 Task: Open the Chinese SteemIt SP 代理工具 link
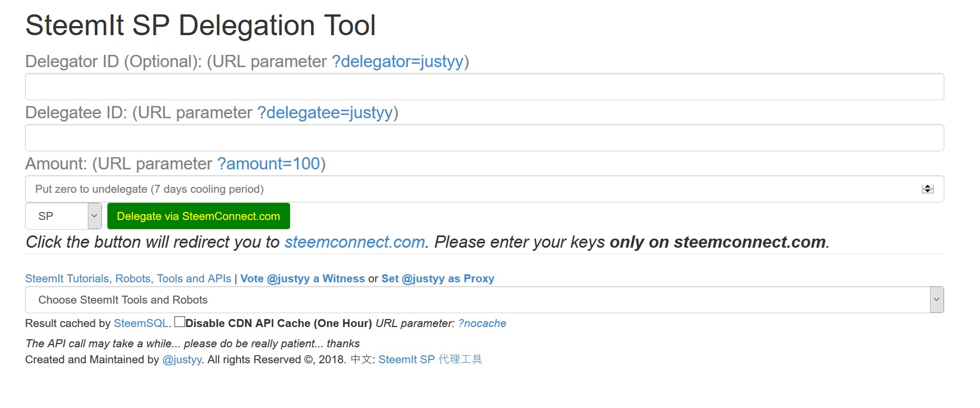tap(430, 360)
